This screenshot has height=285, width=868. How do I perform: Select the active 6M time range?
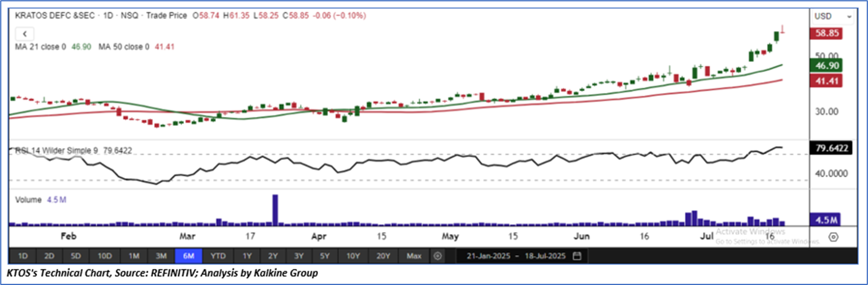point(189,256)
